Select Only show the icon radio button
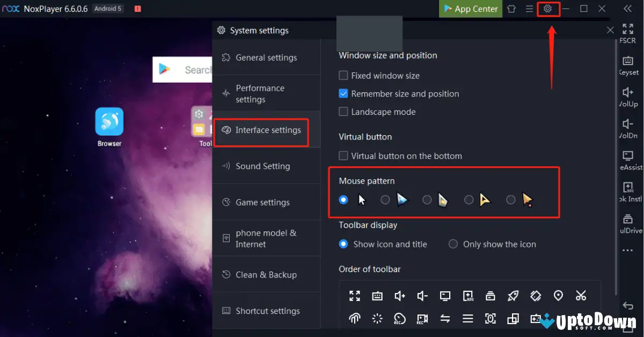Viewport: 644px width, 337px height. [x=453, y=244]
